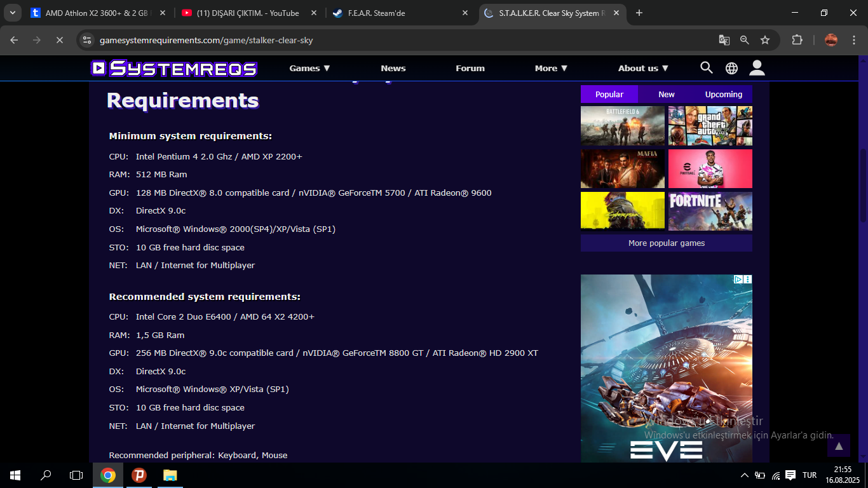Click the page vertical scrollbar thumb
This screenshot has height=488, width=868.
(x=863, y=184)
